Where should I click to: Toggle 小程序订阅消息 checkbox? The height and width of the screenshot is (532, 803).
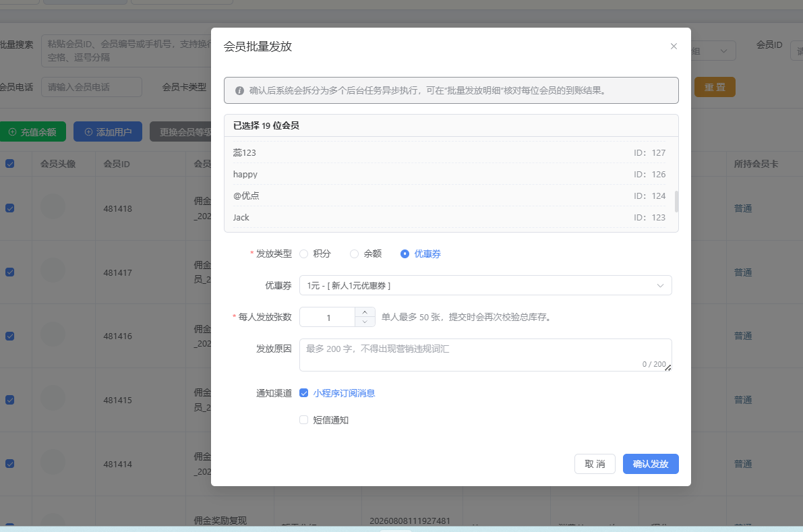click(x=303, y=393)
